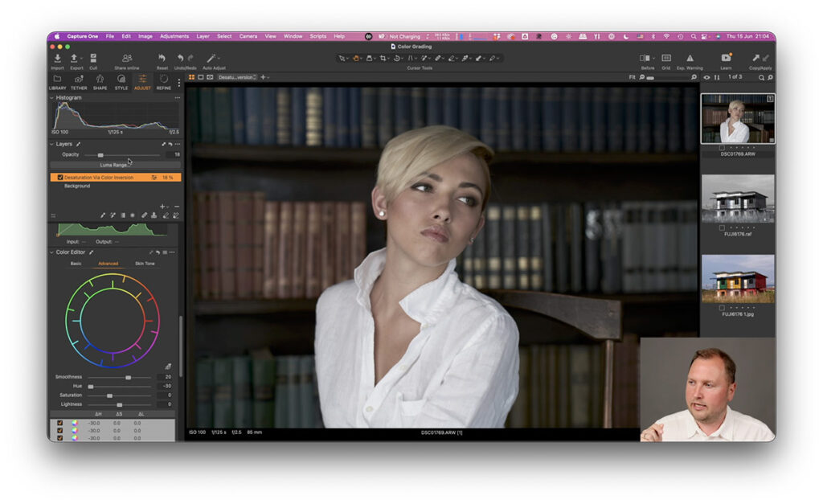Select the Radial Gradient mask tool
This screenshot has height=504, width=823.
(x=133, y=215)
